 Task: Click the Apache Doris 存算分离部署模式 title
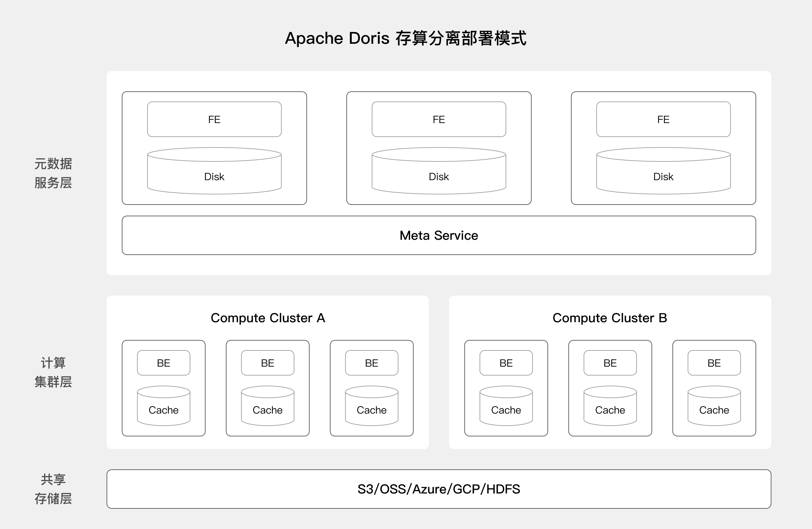[x=406, y=38]
